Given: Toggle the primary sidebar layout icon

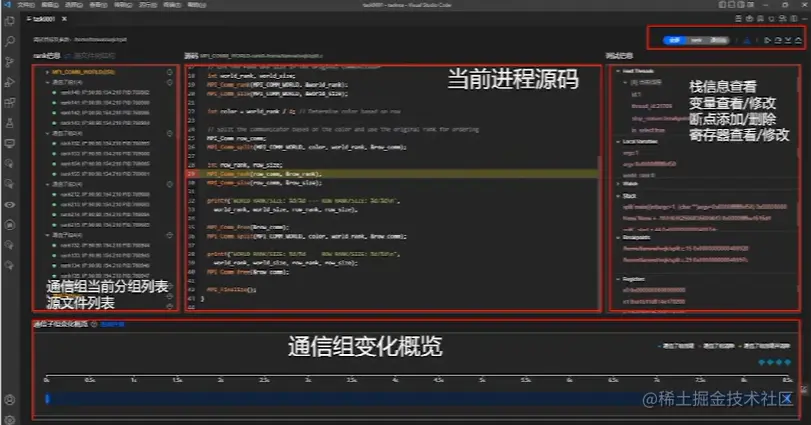Looking at the screenshot, I should (723, 5).
